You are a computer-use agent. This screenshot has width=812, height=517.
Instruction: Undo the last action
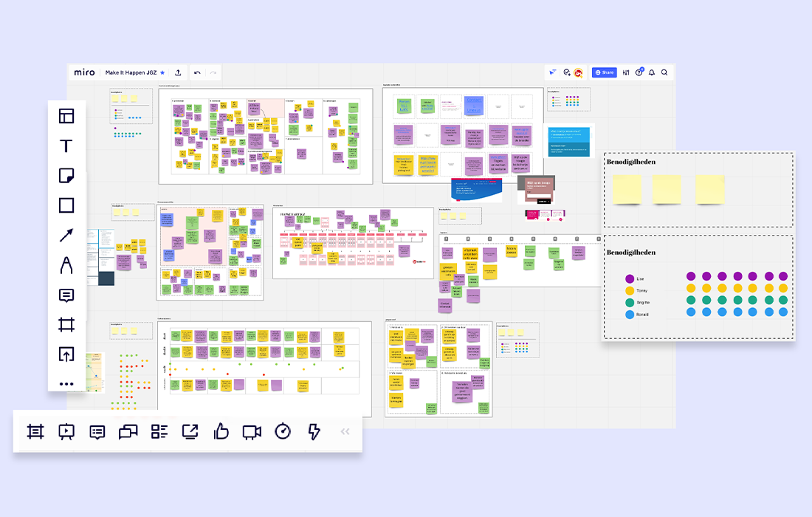(x=197, y=72)
